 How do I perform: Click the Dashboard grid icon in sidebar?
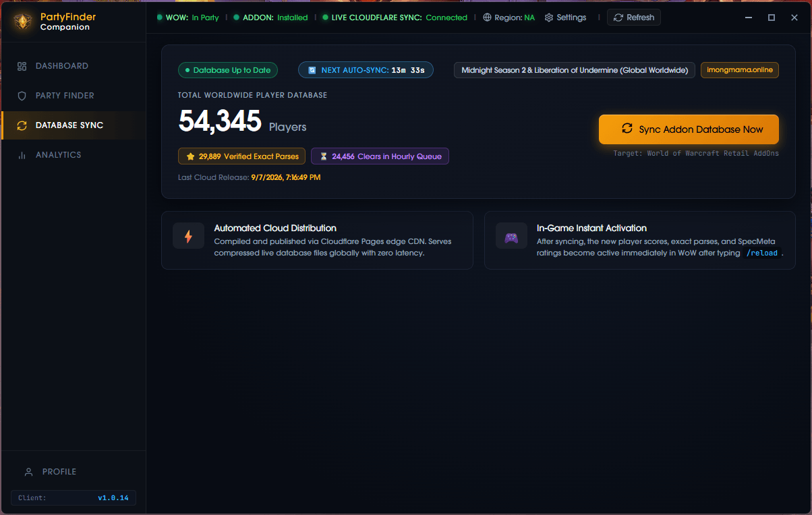click(22, 66)
